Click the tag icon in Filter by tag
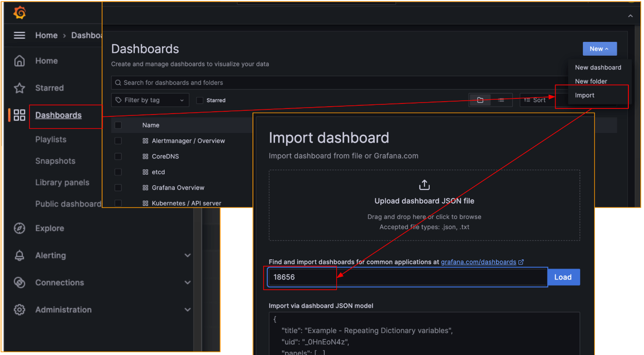Screen dimensions: 644x355 point(119,100)
